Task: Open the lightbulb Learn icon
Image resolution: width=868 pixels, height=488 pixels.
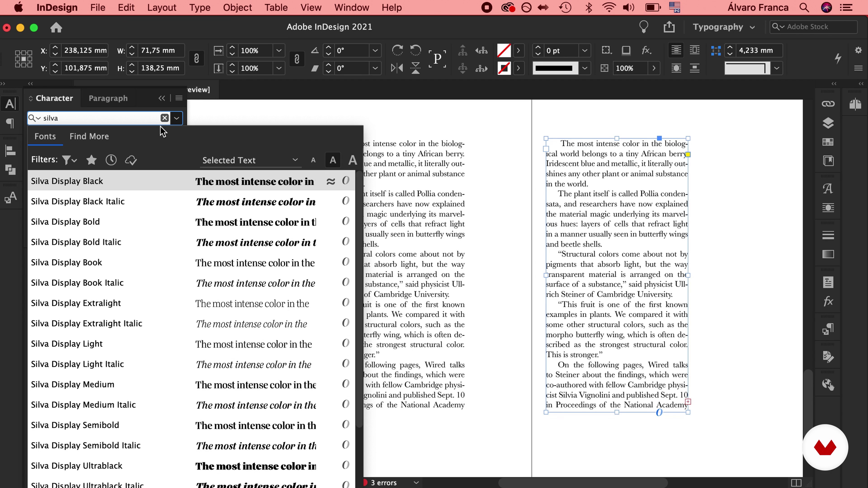Action: (x=644, y=27)
